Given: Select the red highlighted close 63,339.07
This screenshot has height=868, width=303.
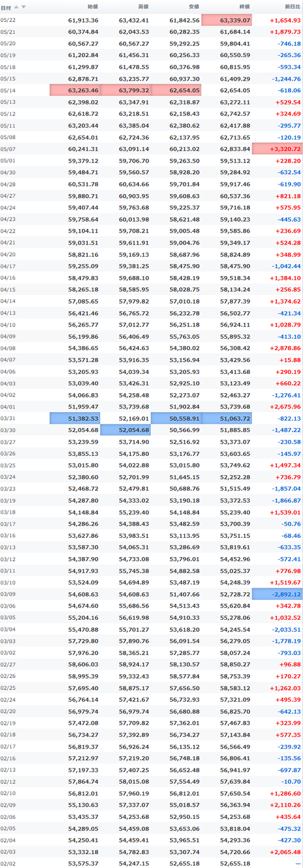Looking at the screenshot, I should coord(227,20).
